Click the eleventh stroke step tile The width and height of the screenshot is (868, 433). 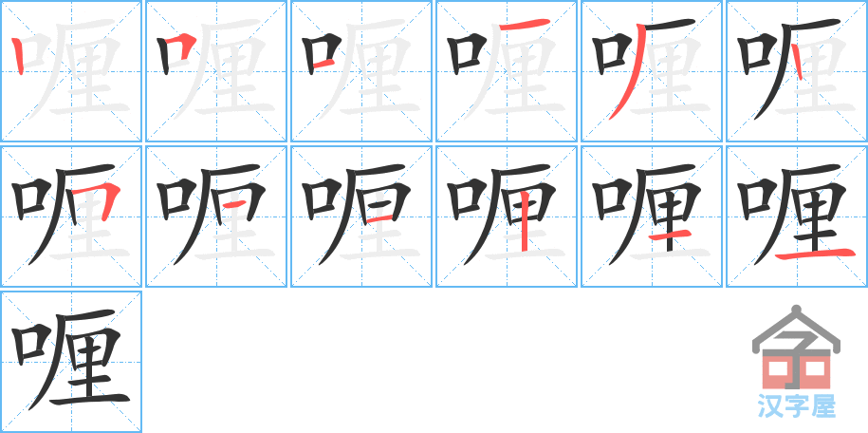[x=652, y=216]
